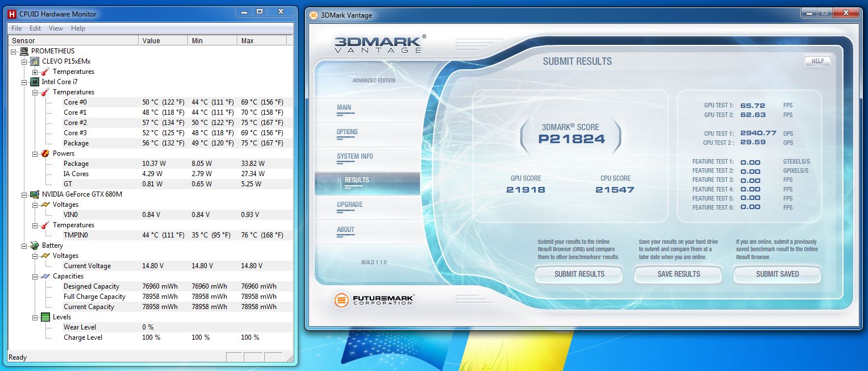Click the thermometer icon under Intel Core i7
The width and height of the screenshot is (868, 371).
[x=45, y=92]
